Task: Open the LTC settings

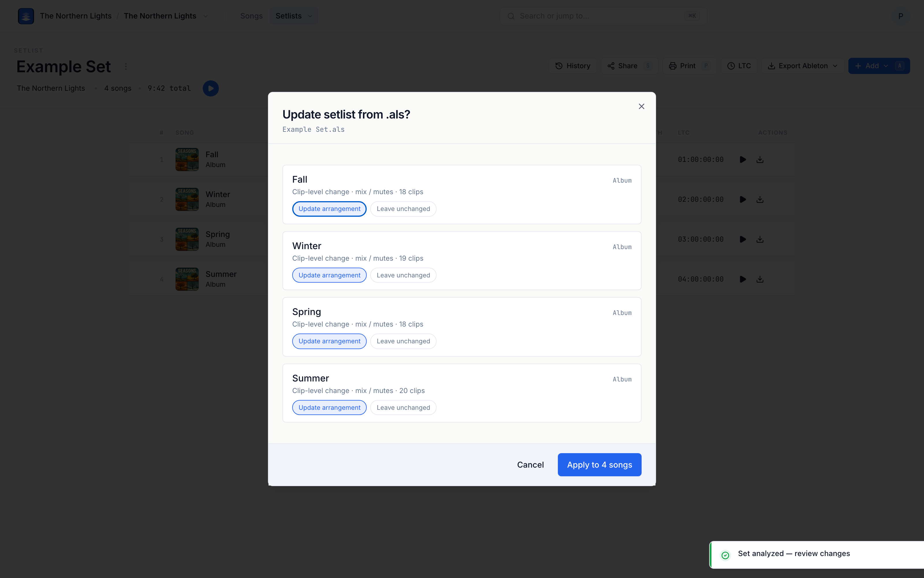Action: (739, 66)
